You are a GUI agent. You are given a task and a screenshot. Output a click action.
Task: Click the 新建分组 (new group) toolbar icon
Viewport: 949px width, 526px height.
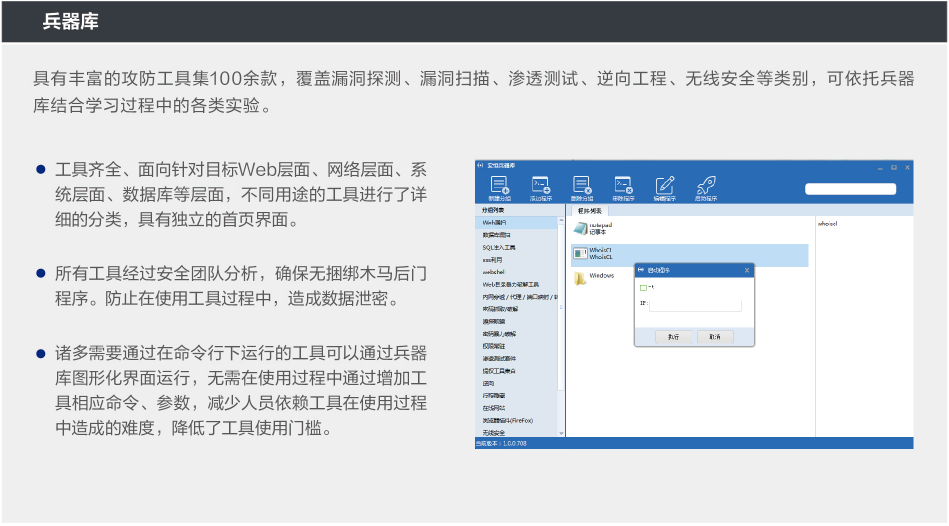499,186
